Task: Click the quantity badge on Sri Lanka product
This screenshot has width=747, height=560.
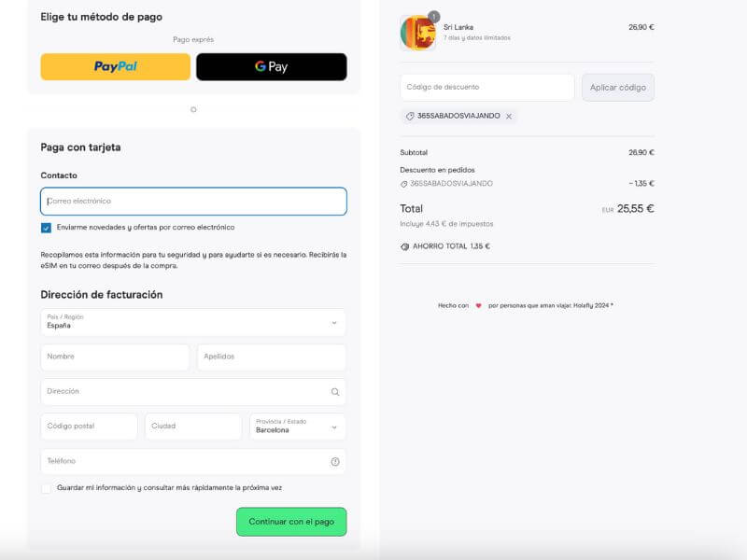Action: tap(433, 17)
